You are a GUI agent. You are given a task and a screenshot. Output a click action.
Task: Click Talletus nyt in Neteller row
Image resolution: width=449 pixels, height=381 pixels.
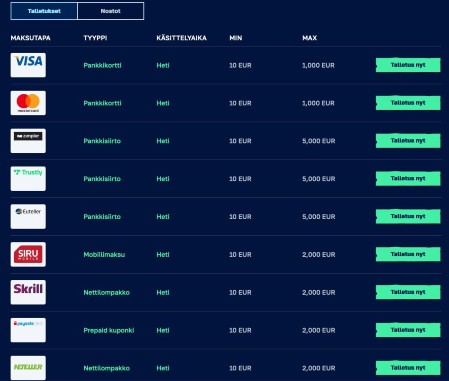[x=408, y=368]
